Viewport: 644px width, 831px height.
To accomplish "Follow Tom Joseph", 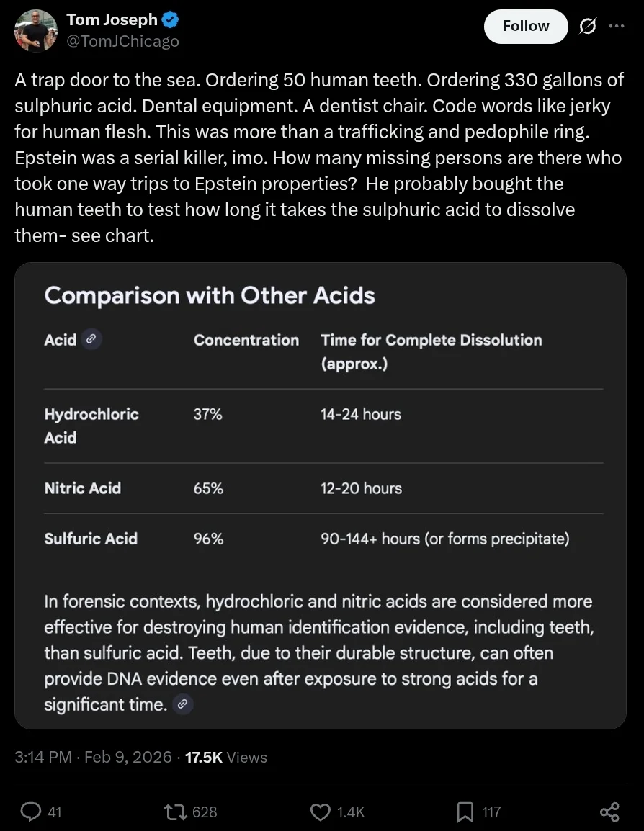I will (525, 26).
